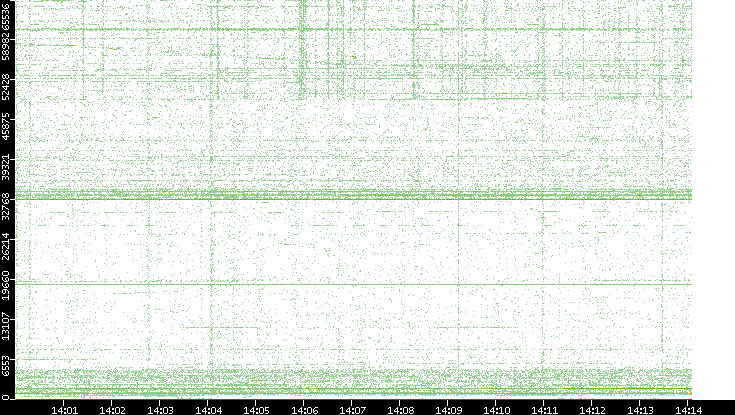Click the red baseline above the time axis
This screenshot has width=735, height=415.
[x=354, y=399]
